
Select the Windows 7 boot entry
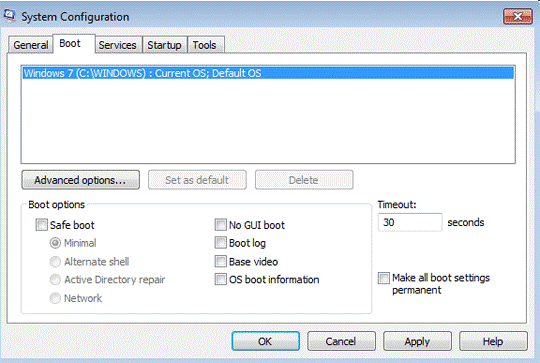pos(268,73)
